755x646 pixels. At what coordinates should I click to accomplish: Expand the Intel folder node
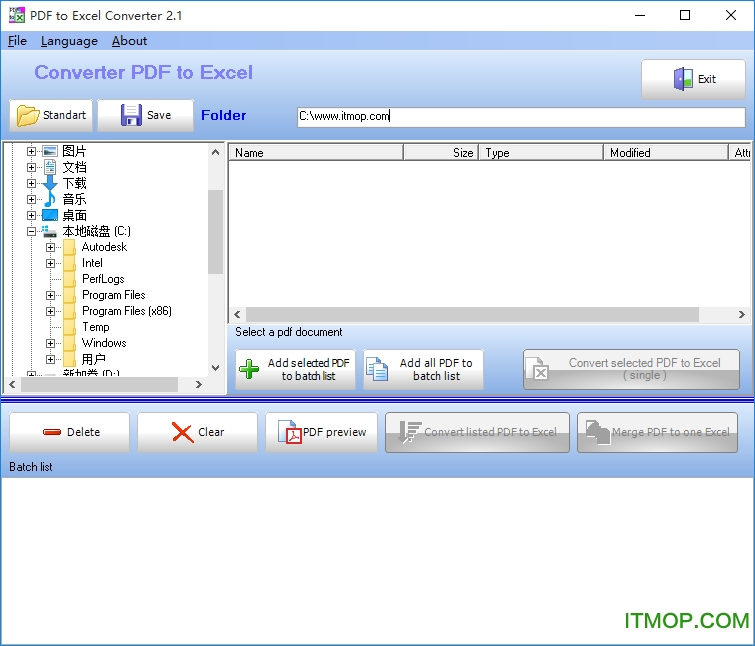(51, 263)
